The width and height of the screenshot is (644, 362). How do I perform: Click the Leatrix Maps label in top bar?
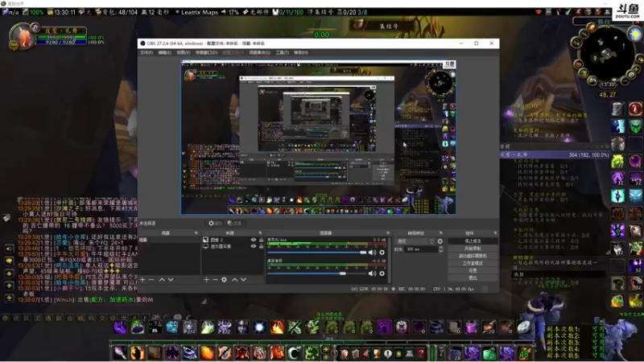point(199,12)
